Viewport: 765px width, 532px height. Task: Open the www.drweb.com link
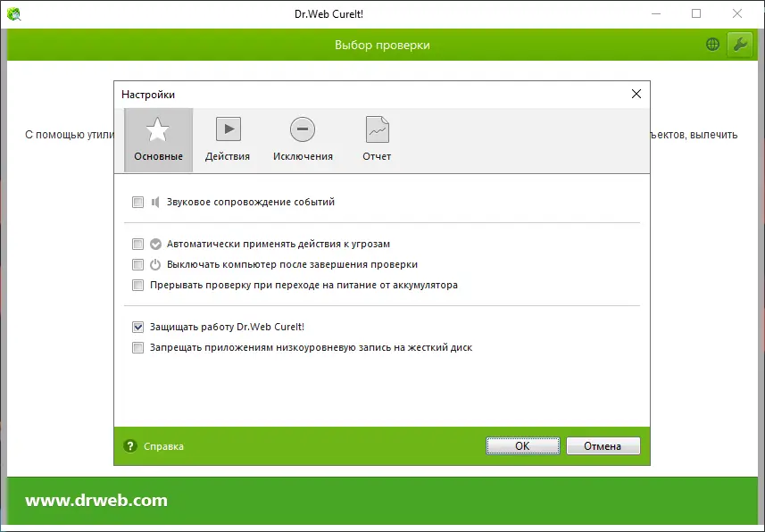(96, 500)
